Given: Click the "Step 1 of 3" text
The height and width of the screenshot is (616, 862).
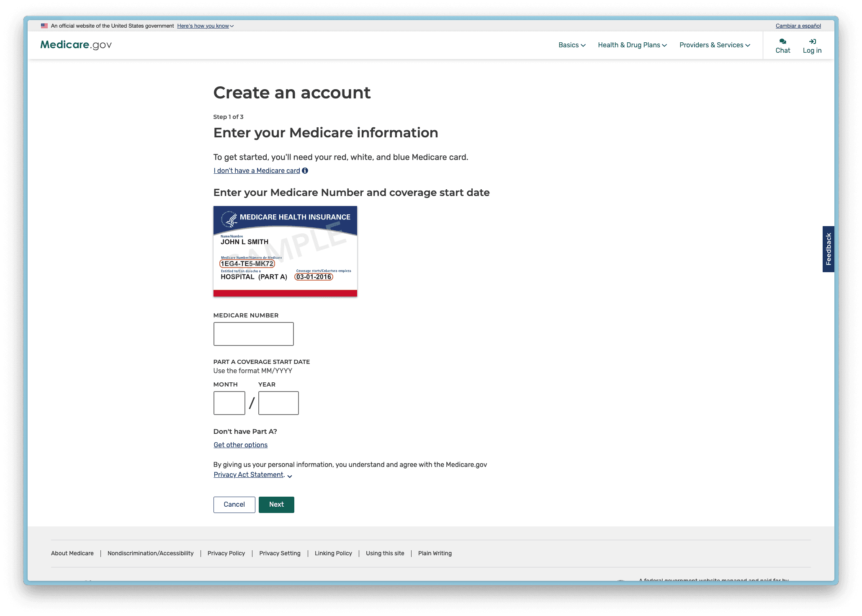Looking at the screenshot, I should 228,117.
